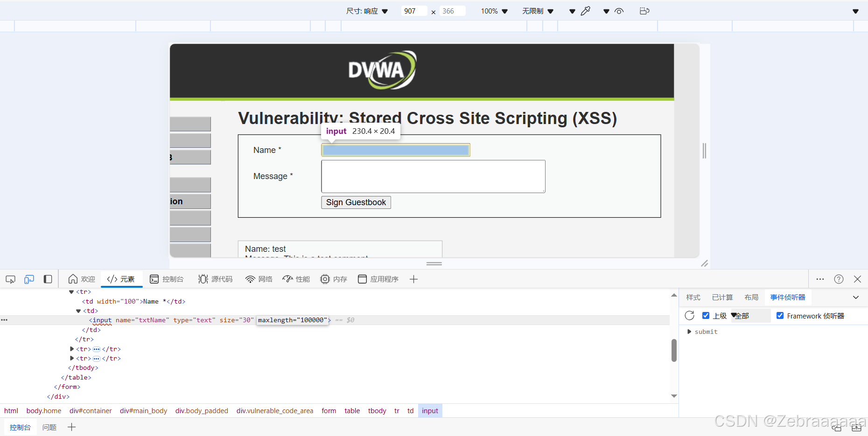Open the Console tab
Image resolution: width=868 pixels, height=436 pixels.
[167, 279]
